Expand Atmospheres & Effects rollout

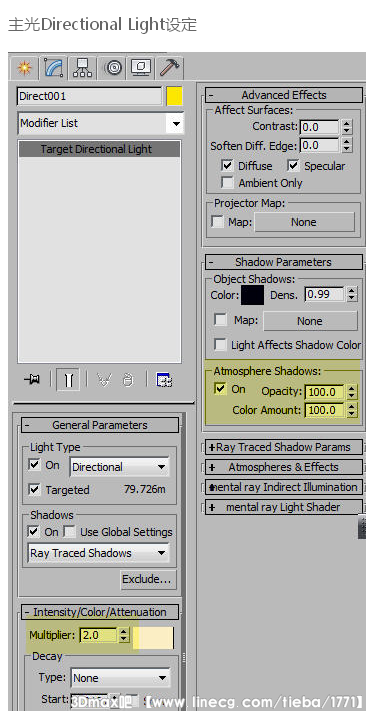pos(284,467)
